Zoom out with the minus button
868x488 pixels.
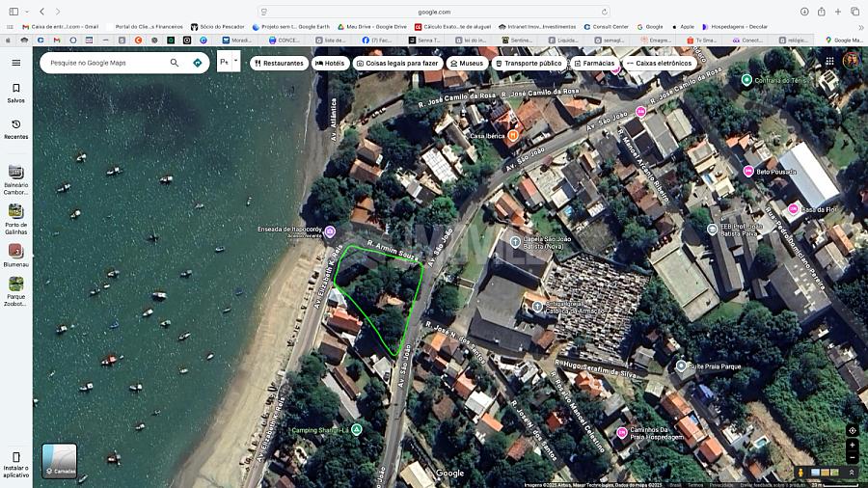852,456
